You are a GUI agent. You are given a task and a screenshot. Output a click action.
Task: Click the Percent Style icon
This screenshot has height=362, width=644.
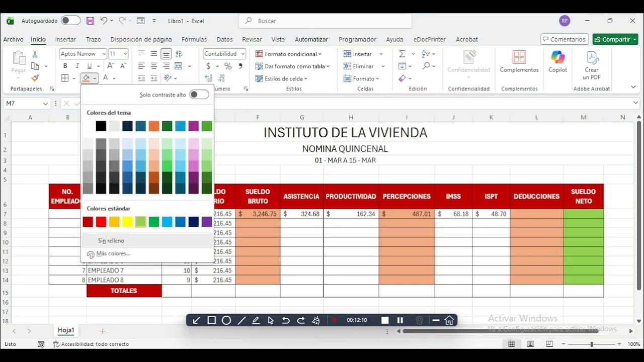pos(228,66)
